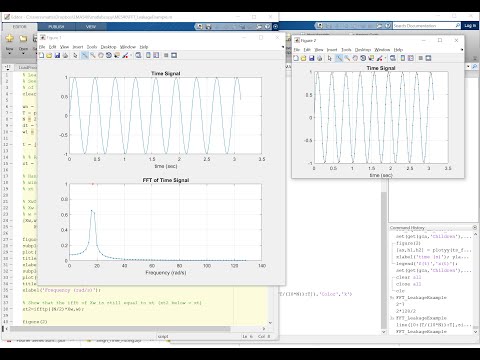Select Edit Plot arrow tool in Figure 1

click(x=75, y=55)
